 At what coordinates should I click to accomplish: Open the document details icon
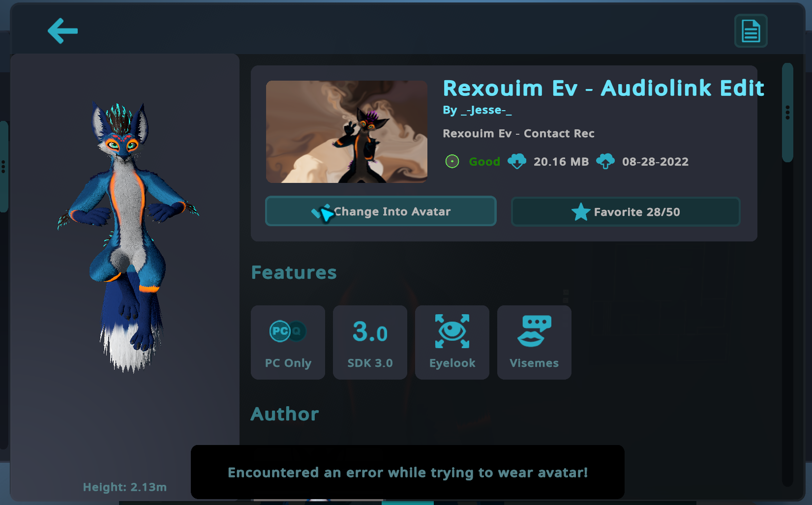[751, 31]
